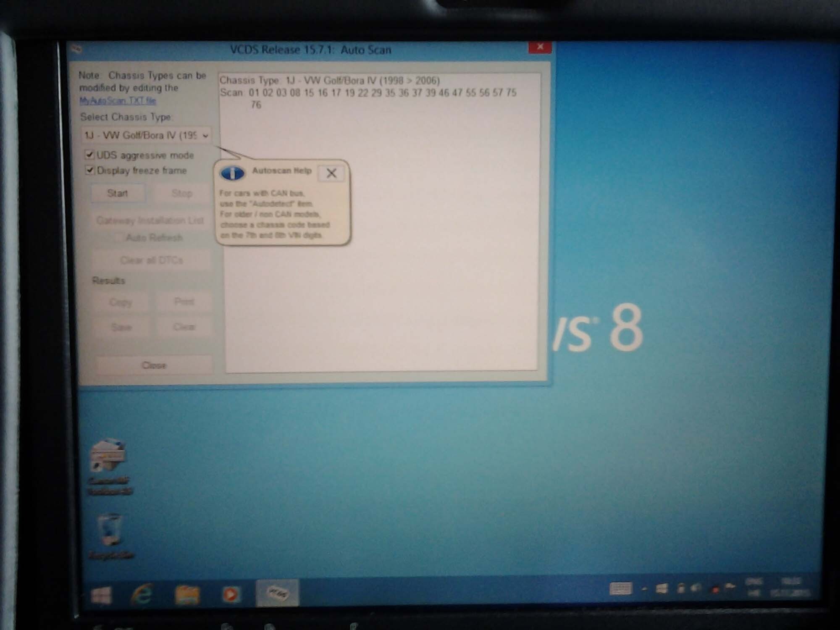Launch the media player taskbar icon

coord(231,594)
